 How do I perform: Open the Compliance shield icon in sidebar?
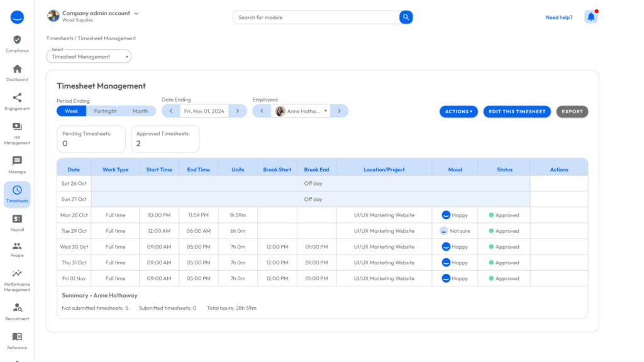[17, 40]
